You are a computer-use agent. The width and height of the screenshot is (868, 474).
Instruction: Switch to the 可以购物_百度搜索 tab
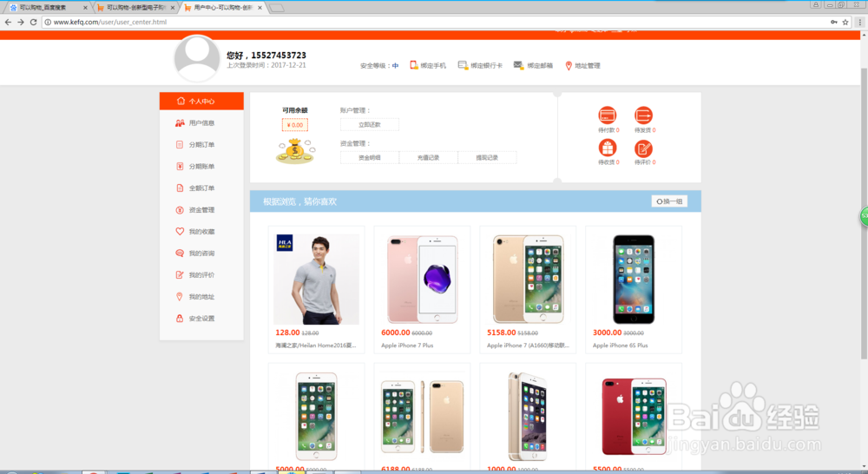[48, 8]
